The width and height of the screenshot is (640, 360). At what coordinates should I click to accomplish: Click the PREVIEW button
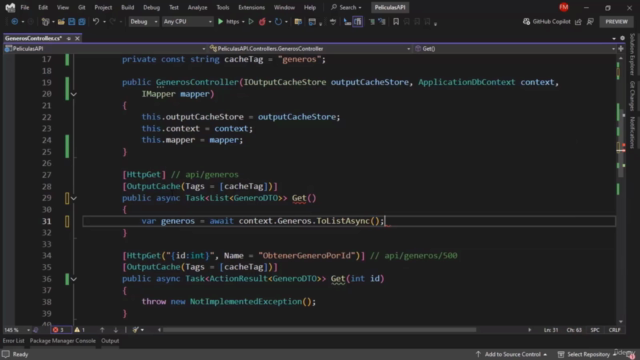[616, 22]
